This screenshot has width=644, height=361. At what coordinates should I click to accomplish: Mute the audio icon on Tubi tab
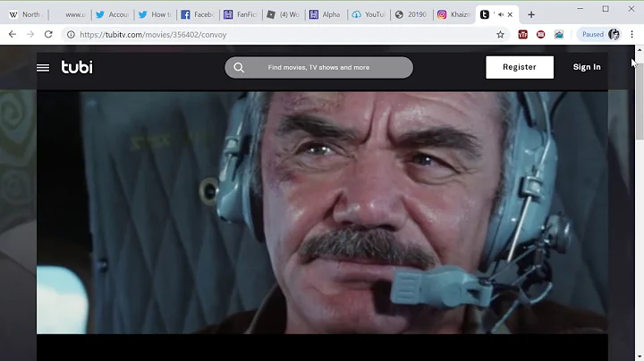point(501,15)
